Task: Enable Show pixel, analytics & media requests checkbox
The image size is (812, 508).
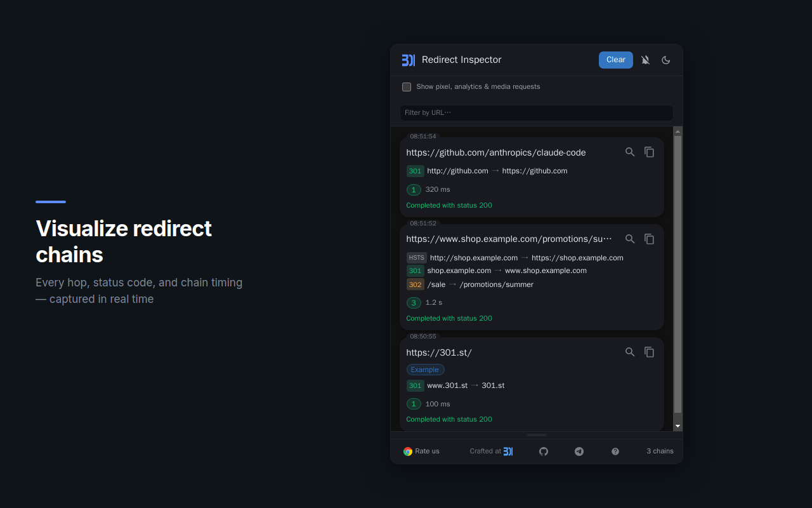Action: pyautogui.click(x=407, y=87)
